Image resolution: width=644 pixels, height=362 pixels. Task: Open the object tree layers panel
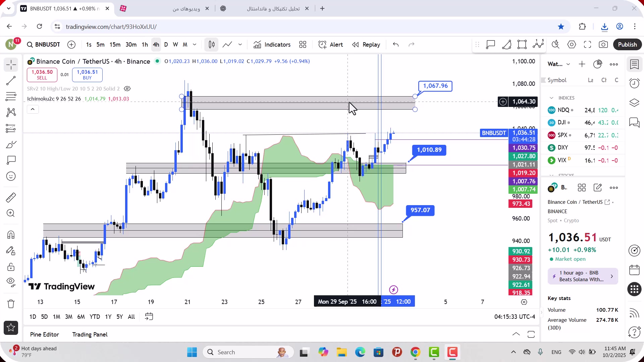point(634,103)
